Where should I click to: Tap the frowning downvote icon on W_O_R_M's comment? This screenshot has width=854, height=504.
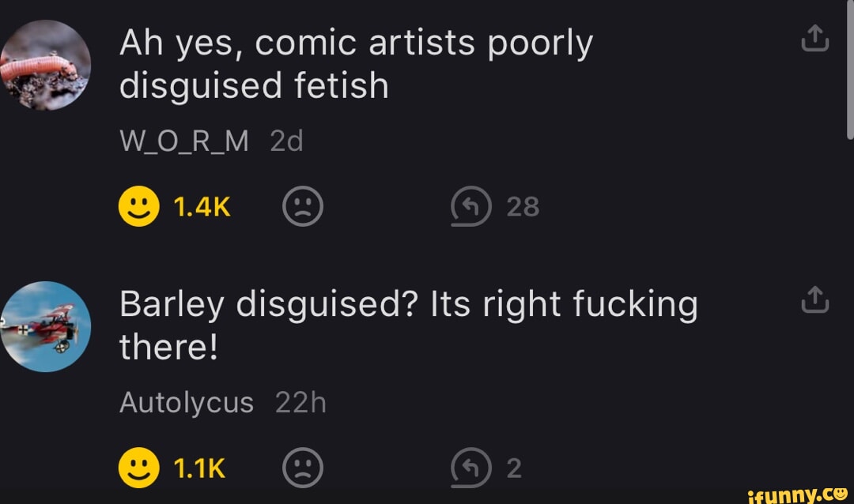pyautogui.click(x=301, y=206)
